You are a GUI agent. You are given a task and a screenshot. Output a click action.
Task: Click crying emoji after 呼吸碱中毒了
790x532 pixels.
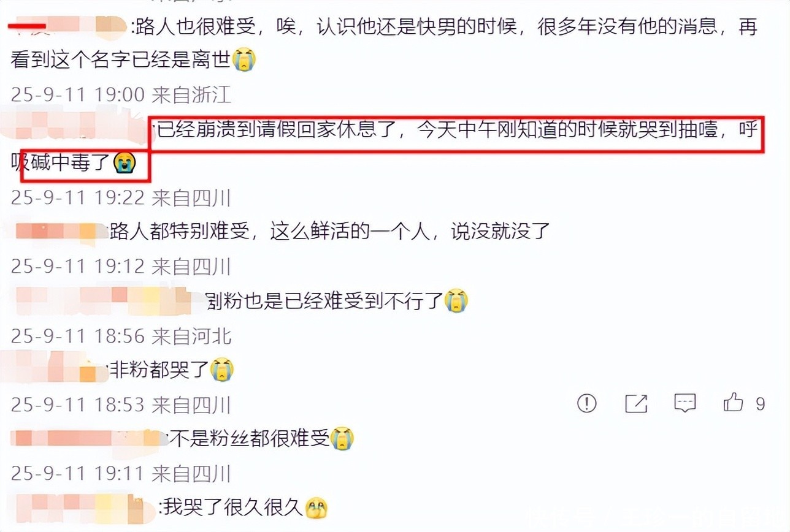click(x=124, y=163)
